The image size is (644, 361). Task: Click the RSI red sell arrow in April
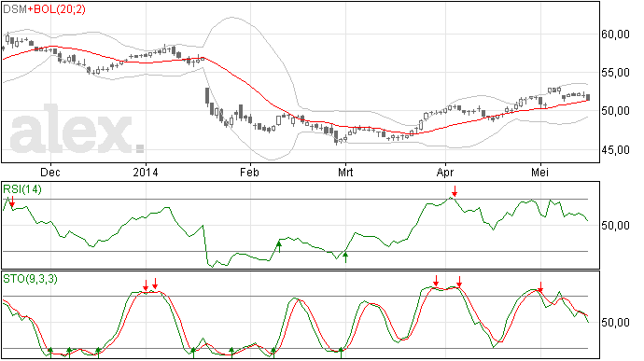click(455, 191)
